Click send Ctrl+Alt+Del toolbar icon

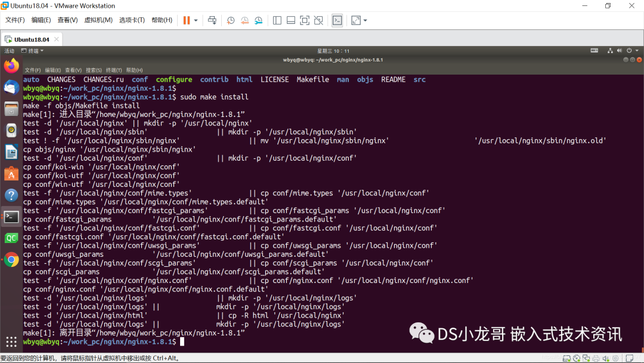tap(212, 20)
